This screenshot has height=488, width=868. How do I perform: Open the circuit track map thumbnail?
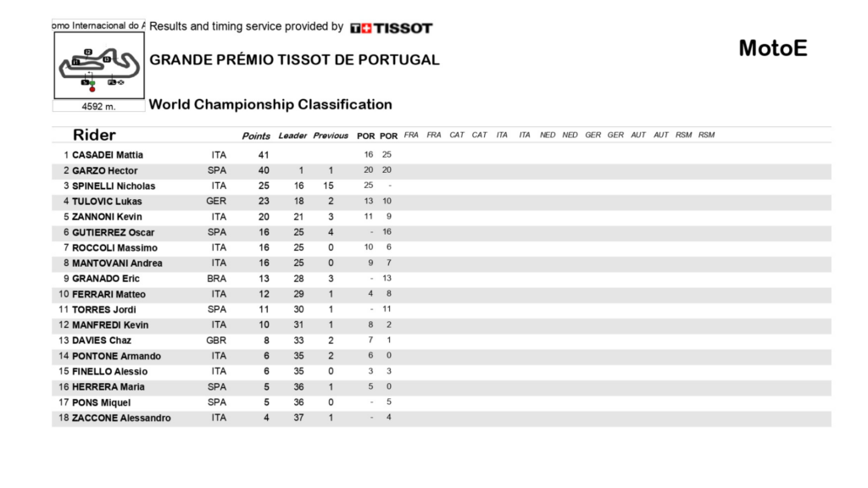click(x=99, y=66)
